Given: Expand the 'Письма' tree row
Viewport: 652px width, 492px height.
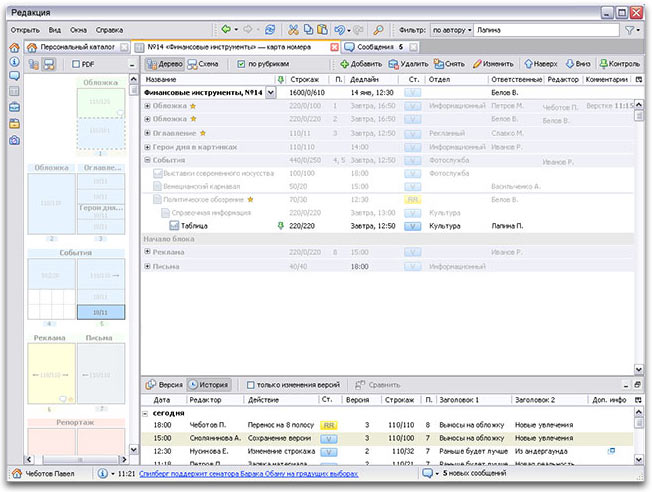Looking at the screenshot, I should (148, 266).
